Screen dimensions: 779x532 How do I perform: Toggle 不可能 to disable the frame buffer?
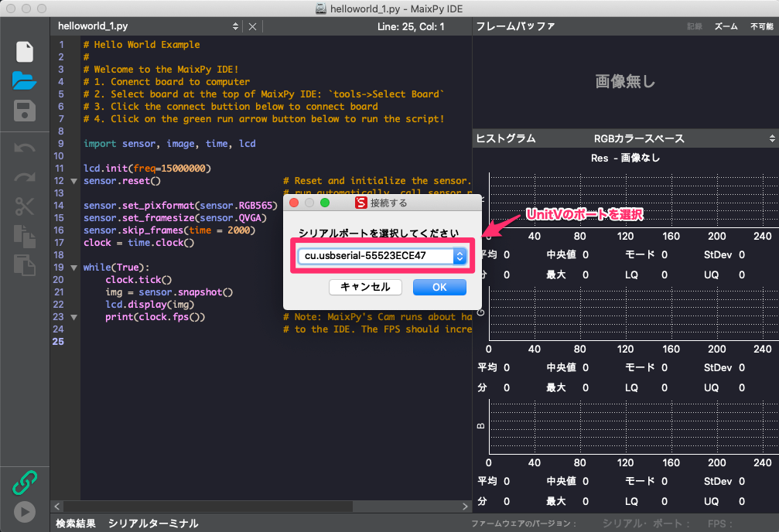click(x=760, y=26)
